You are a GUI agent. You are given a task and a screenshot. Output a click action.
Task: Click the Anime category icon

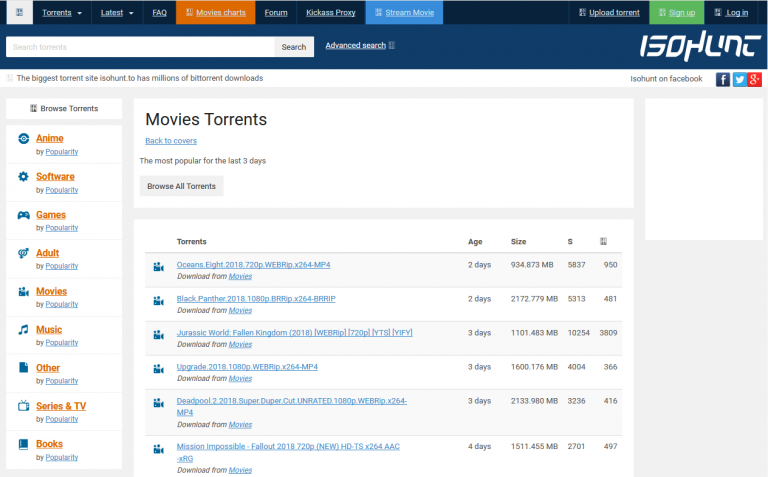(24, 139)
